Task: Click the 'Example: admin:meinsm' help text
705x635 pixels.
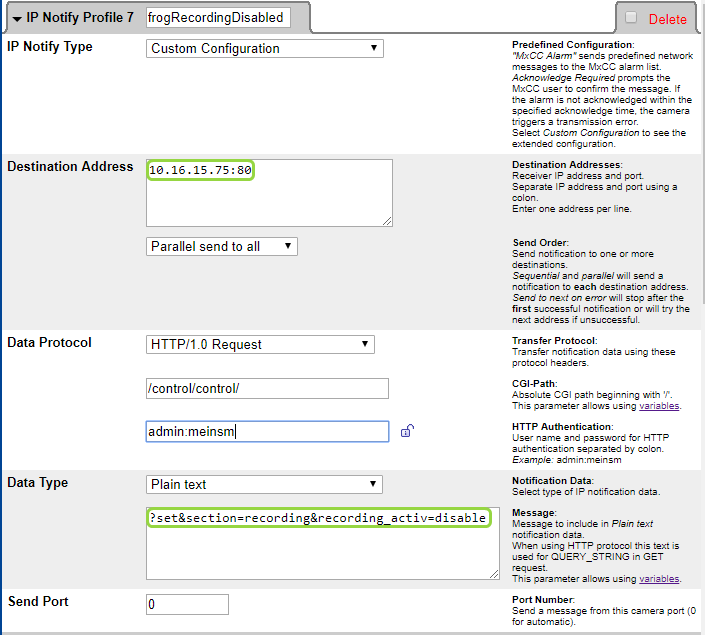Action: (x=567, y=460)
